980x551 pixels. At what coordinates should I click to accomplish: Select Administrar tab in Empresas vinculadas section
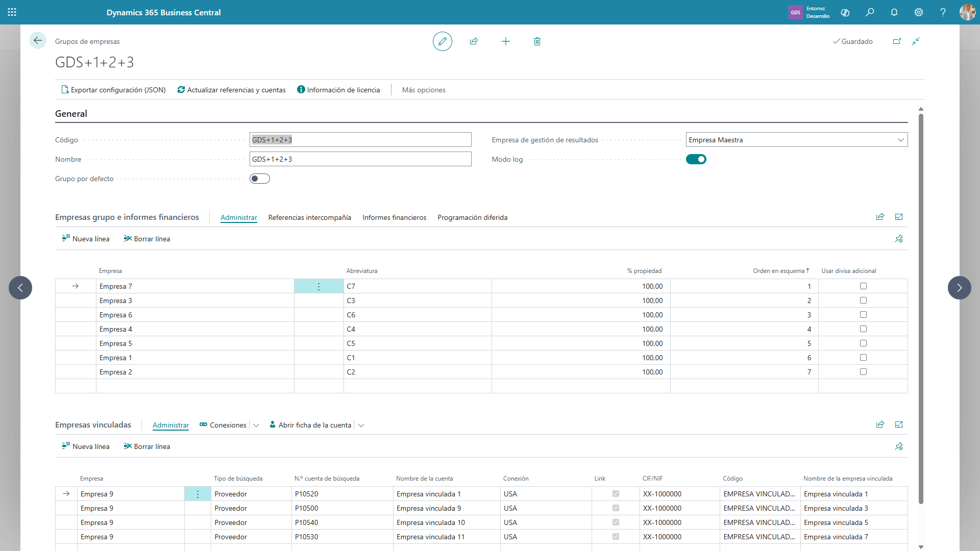click(x=171, y=425)
